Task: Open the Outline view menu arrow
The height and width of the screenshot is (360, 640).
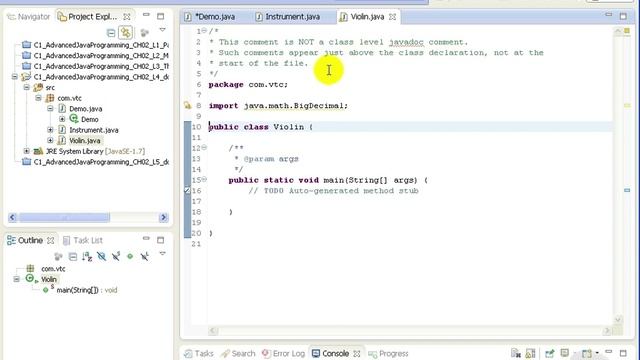Action: pos(162,254)
